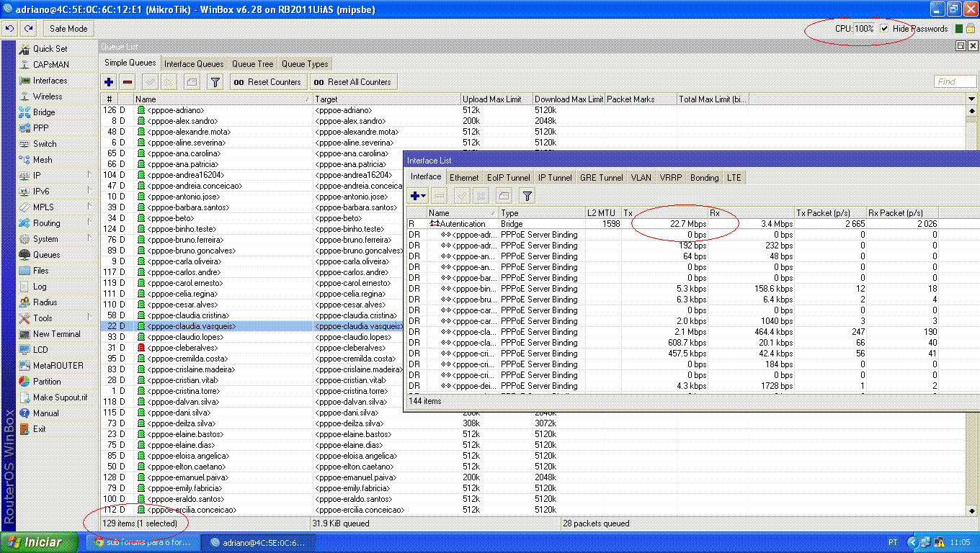The width and height of the screenshot is (980, 553).
Task: Click the red minus remove button in Queue List
Action: pyautogui.click(x=128, y=82)
